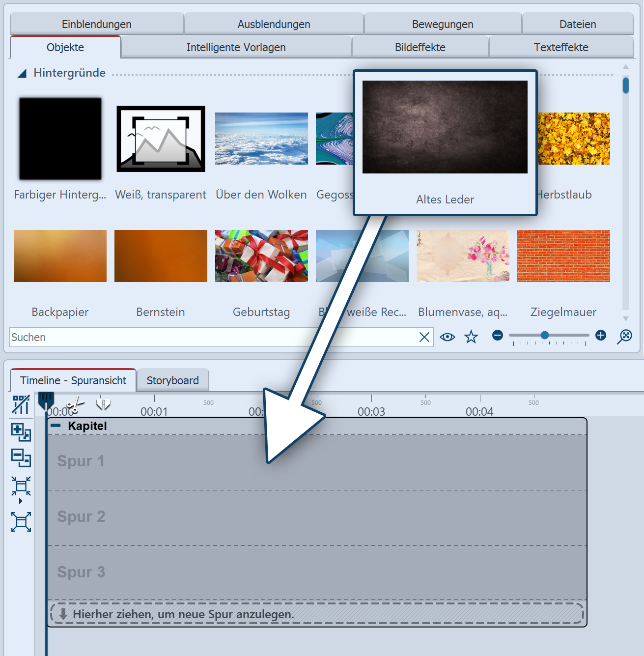This screenshot has width=644, height=656.
Task: Open the Texteffekte tab
Action: point(561,47)
